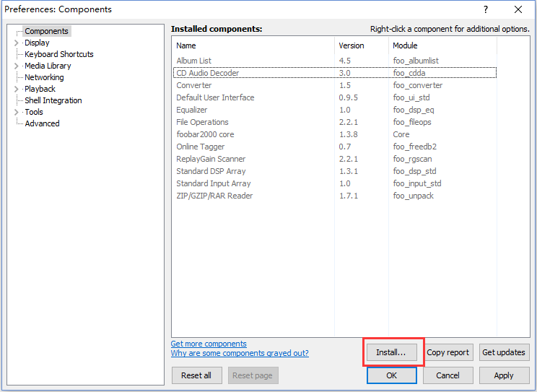Click the foo_freedb2 module cell
This screenshot has height=392, width=537.
tap(415, 147)
